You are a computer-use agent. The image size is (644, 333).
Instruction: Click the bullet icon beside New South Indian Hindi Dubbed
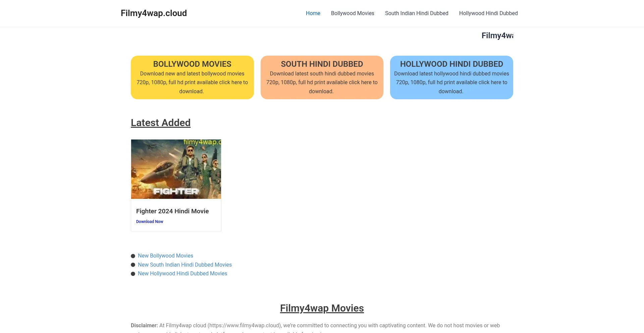tap(133, 265)
